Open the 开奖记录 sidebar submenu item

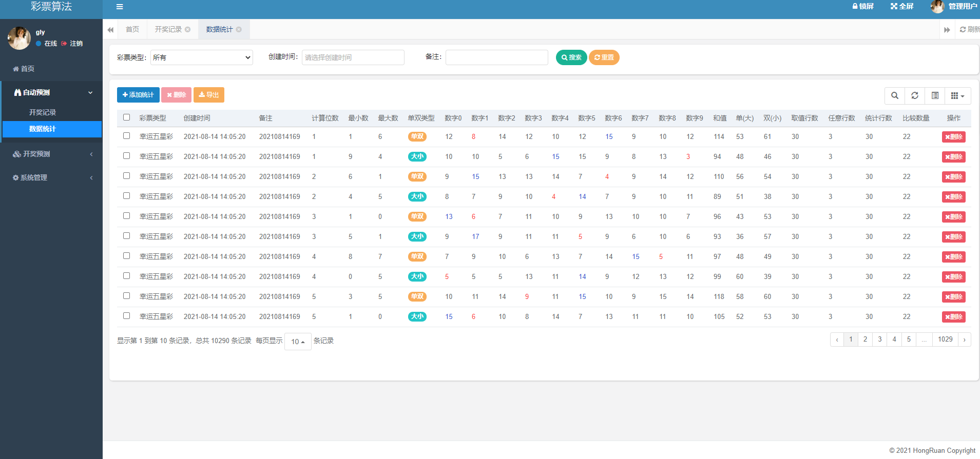[x=43, y=112]
